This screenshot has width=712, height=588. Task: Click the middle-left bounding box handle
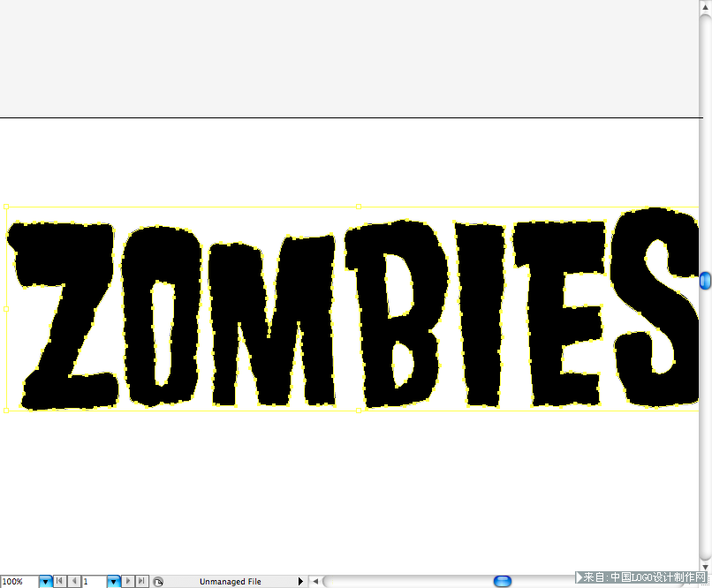coord(6,309)
